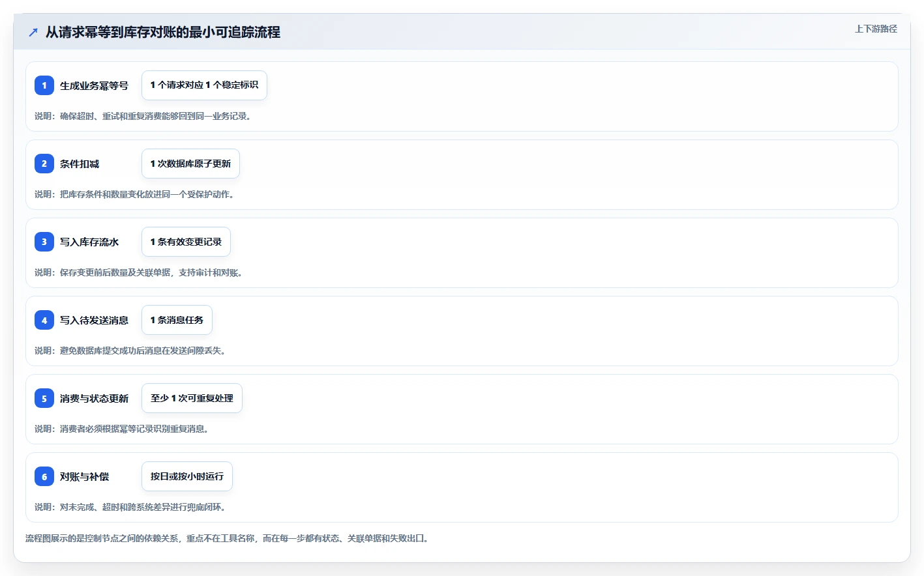The height and width of the screenshot is (576, 924).
Task: Click the description starting 消费者必须根据幂等记录
Action: click(121, 429)
